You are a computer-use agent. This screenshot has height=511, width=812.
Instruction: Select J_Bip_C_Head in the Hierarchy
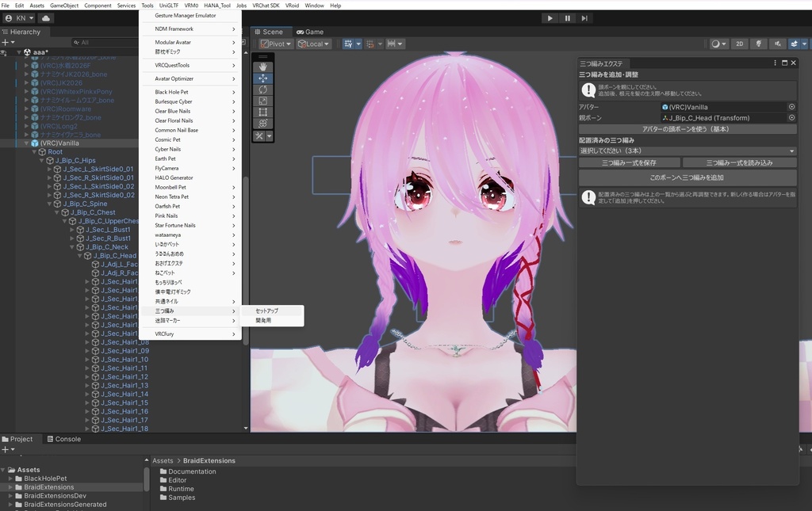115,255
